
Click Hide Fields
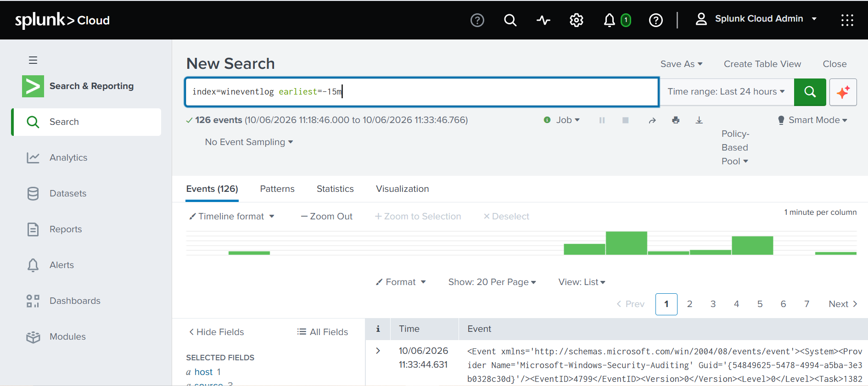click(x=216, y=332)
